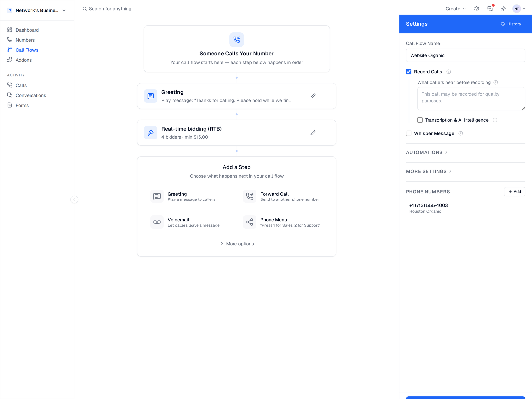The image size is (532, 399).
Task: Click the Houston Organic label
Action: coord(425,211)
